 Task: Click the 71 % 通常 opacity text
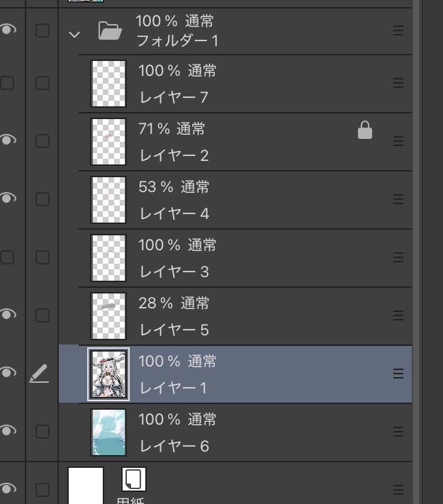pyautogui.click(x=172, y=129)
